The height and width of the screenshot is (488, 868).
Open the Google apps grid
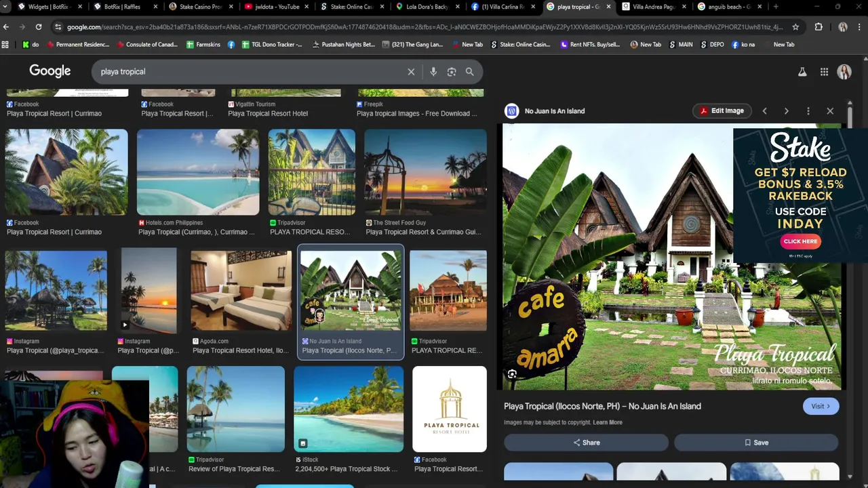(824, 72)
